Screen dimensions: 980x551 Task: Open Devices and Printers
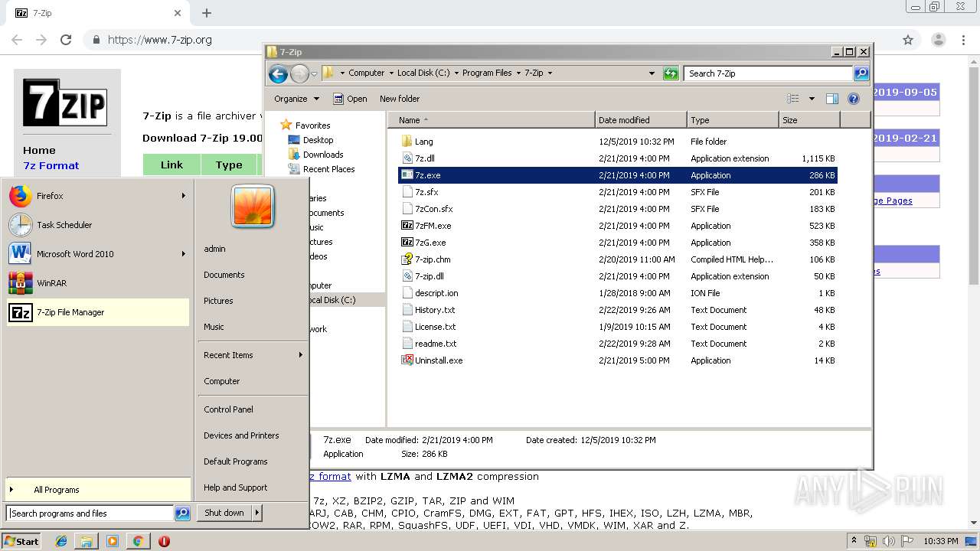(x=241, y=435)
